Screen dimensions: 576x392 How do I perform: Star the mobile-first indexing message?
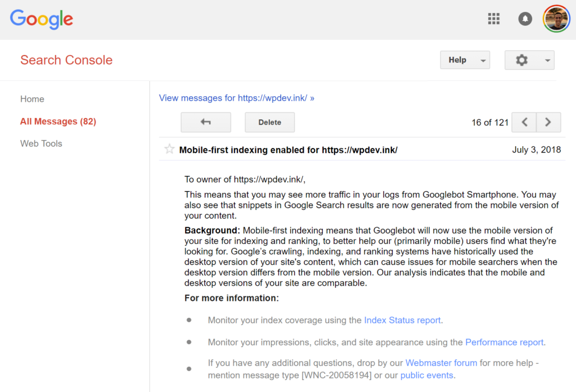coord(169,149)
